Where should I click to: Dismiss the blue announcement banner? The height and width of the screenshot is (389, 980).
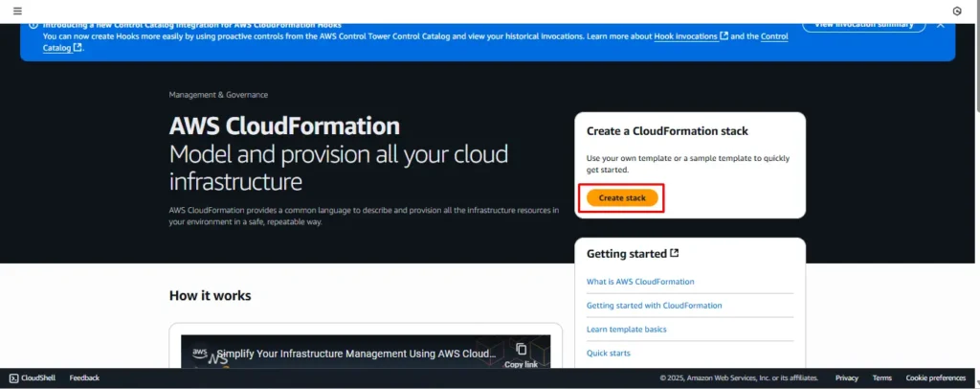(x=940, y=24)
